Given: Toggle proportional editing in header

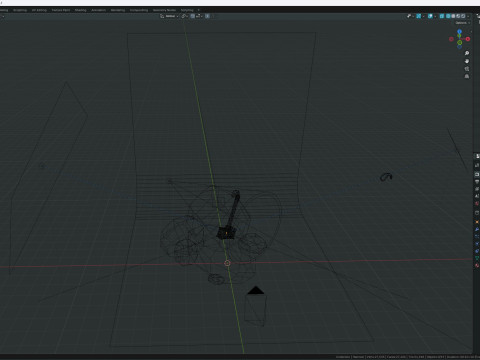Looking at the screenshot, I should [207, 16].
